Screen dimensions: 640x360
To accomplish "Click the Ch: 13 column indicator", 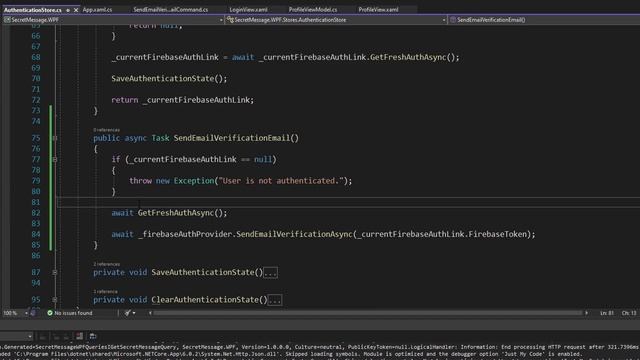I will 629,313.
